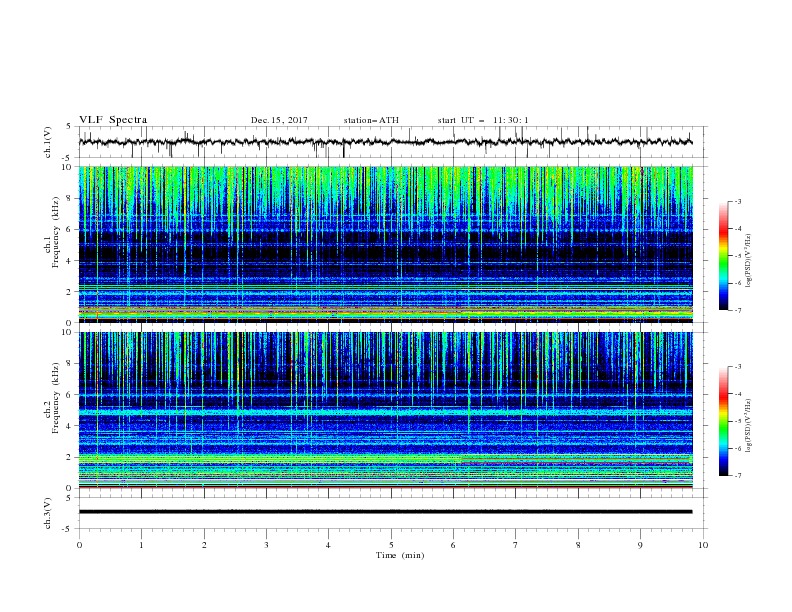Click the "ch.1(V)" axis label

48,142
